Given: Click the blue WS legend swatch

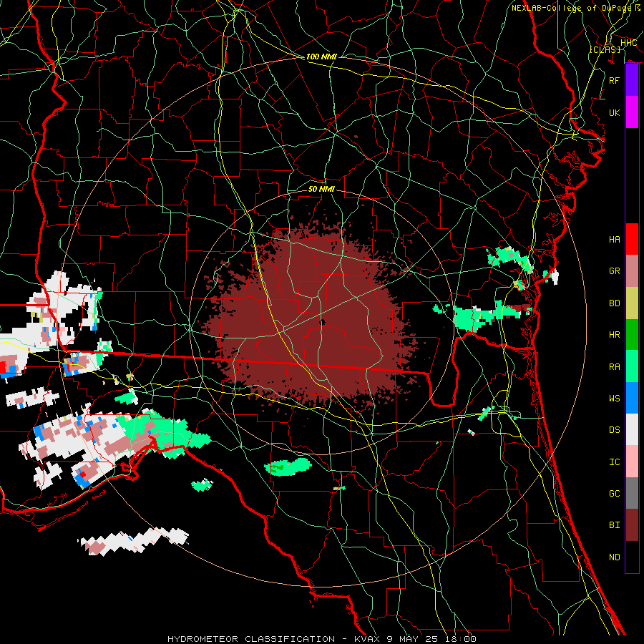Looking at the screenshot, I should point(632,398).
